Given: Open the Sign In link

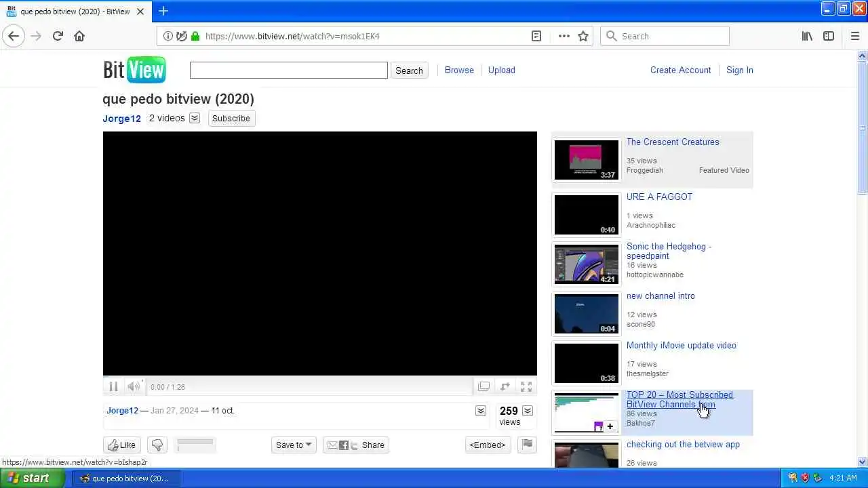Looking at the screenshot, I should coord(740,70).
